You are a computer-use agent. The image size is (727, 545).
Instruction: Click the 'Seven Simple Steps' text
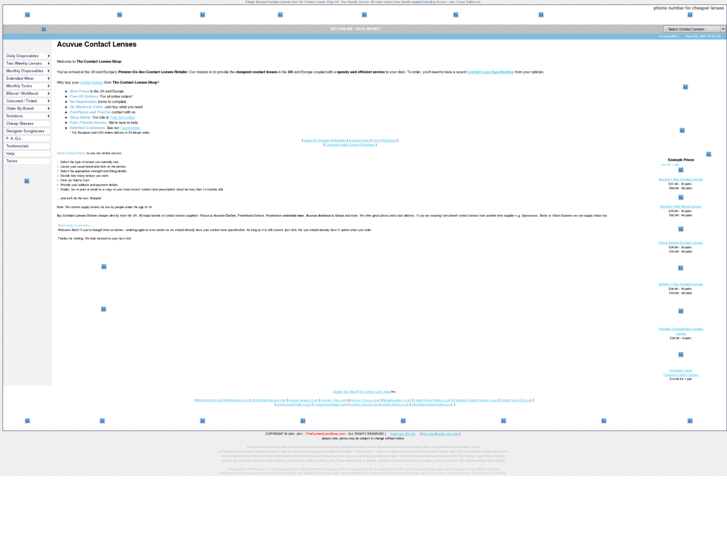click(x=71, y=153)
